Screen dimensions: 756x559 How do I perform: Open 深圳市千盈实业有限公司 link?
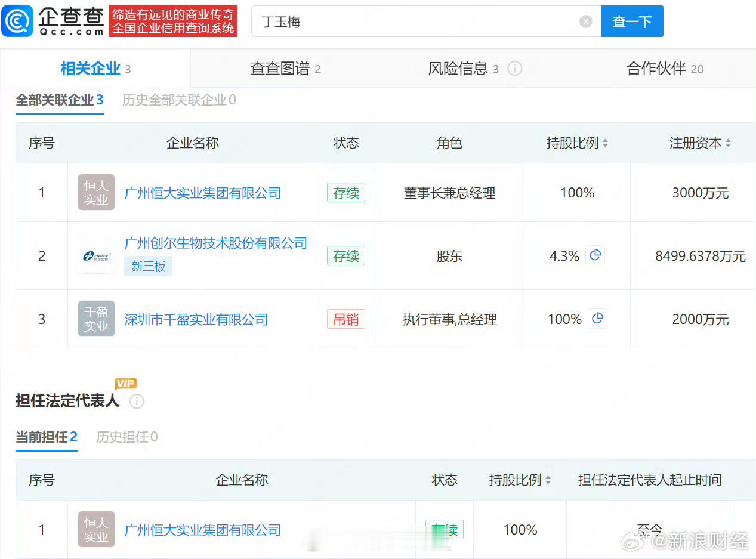(x=196, y=319)
